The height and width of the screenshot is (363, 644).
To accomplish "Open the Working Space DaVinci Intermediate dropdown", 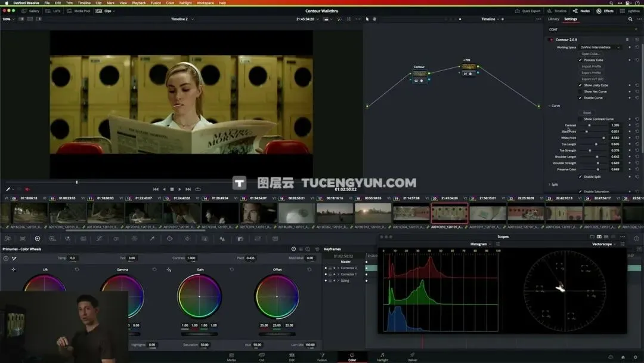I will (600, 47).
